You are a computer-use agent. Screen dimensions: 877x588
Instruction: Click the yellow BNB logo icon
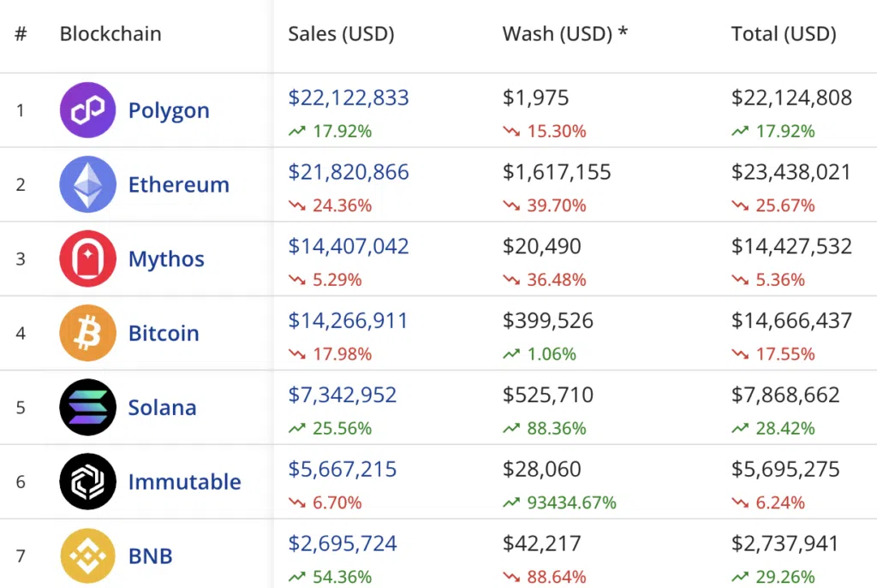[x=87, y=555]
